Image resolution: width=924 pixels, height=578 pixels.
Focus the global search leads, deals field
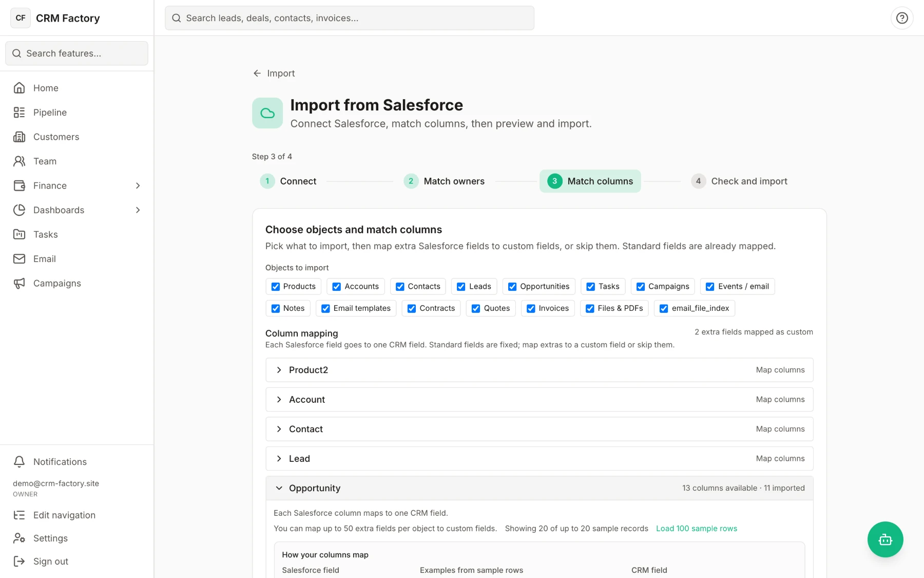pyautogui.click(x=349, y=18)
